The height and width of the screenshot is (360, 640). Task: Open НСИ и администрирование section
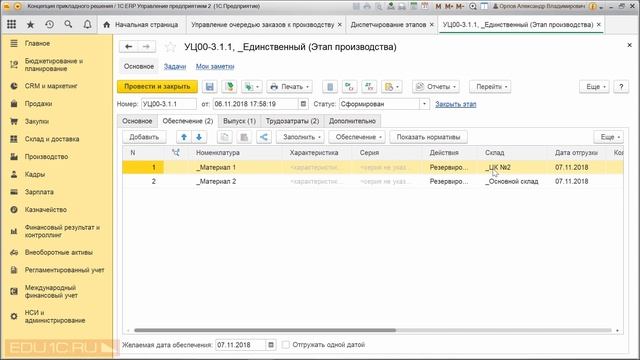point(55,316)
